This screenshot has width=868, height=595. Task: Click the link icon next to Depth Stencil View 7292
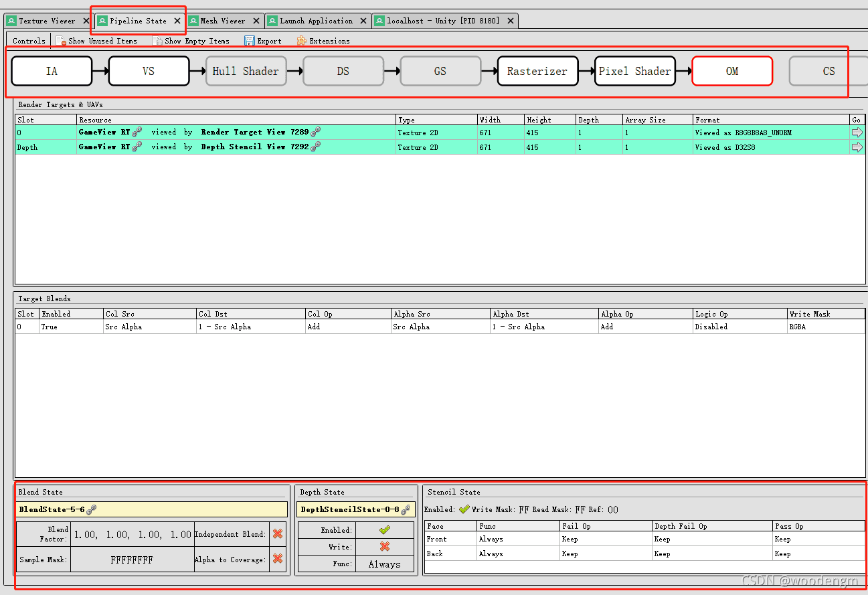pos(315,147)
